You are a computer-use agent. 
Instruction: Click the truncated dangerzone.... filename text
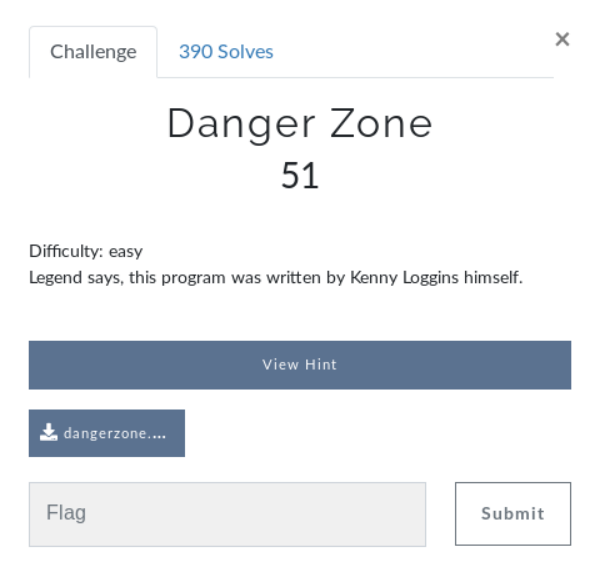coord(115,433)
